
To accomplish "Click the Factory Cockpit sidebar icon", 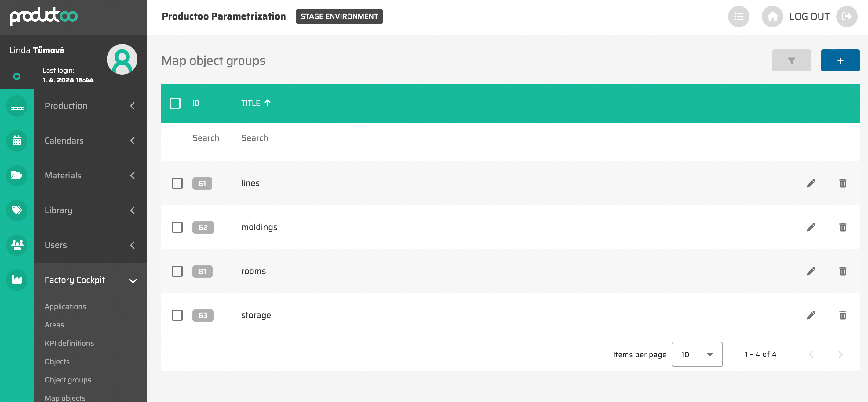I will click(x=17, y=280).
